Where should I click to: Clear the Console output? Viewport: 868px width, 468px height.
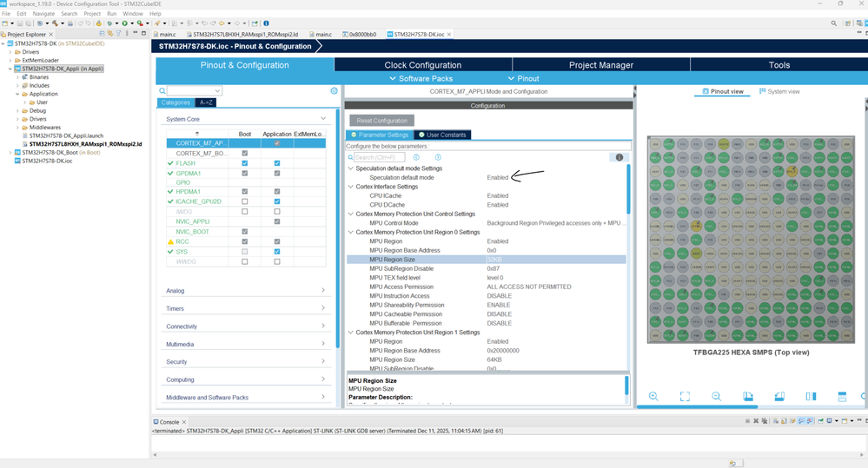click(x=776, y=421)
